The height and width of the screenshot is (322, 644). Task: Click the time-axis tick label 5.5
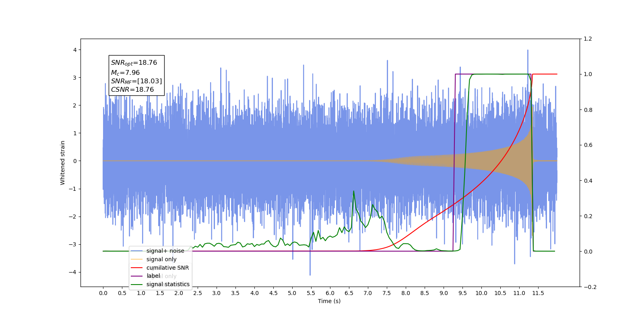click(x=311, y=293)
